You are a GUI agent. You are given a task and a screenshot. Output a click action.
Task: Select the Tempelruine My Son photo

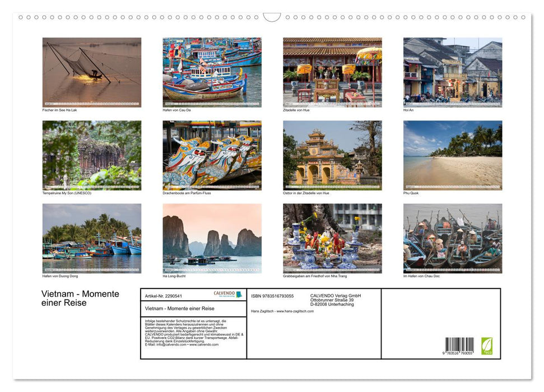click(x=91, y=155)
